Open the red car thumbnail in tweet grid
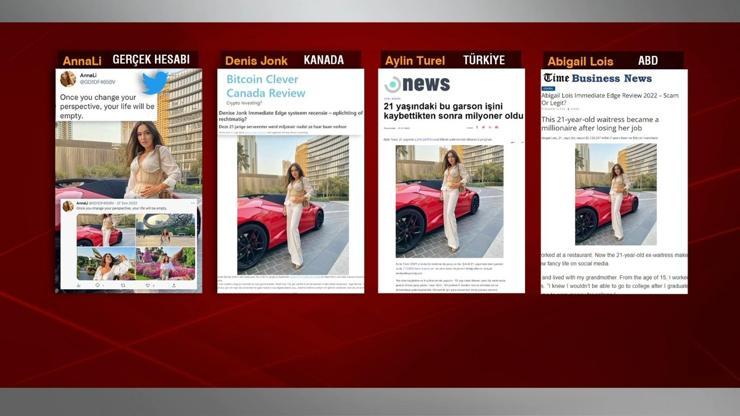This screenshot has height=416, width=740. (x=106, y=230)
